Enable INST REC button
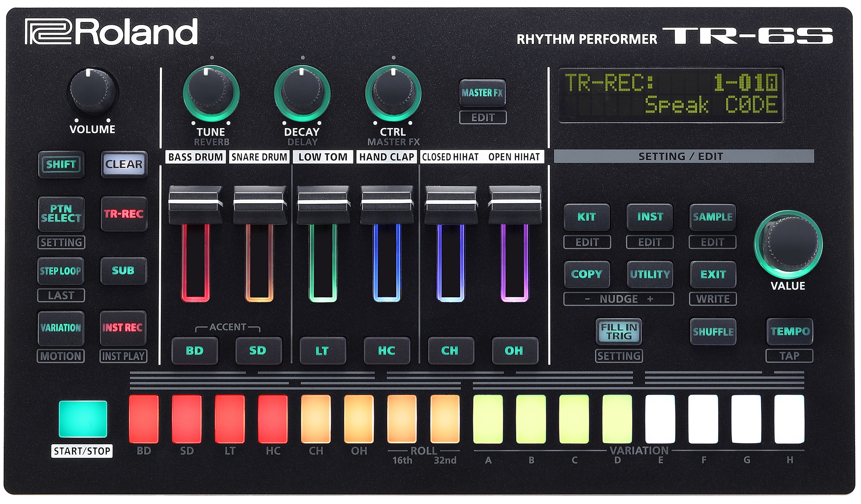Viewport: 861px width, 504px height. coord(123,328)
